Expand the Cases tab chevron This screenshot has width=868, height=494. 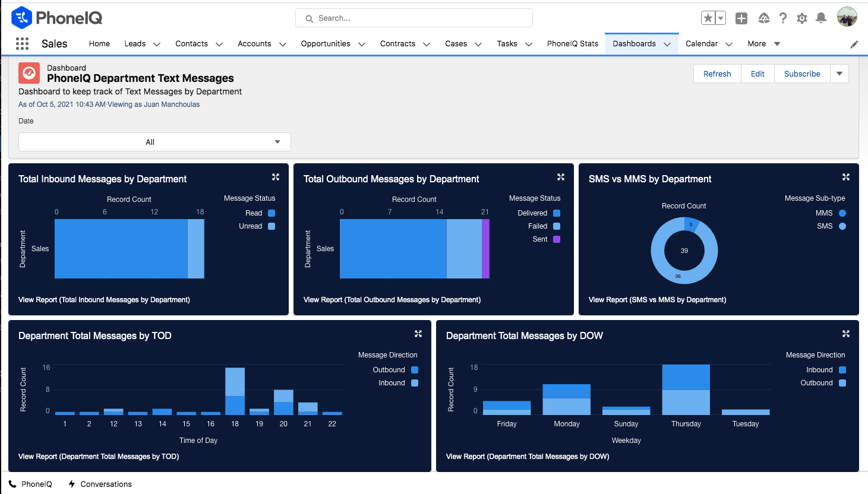478,44
